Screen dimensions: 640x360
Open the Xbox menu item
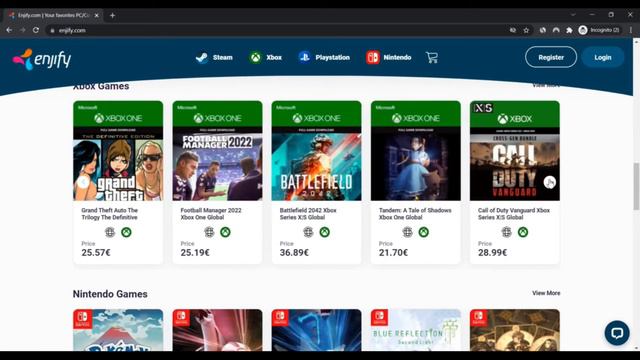coord(265,58)
